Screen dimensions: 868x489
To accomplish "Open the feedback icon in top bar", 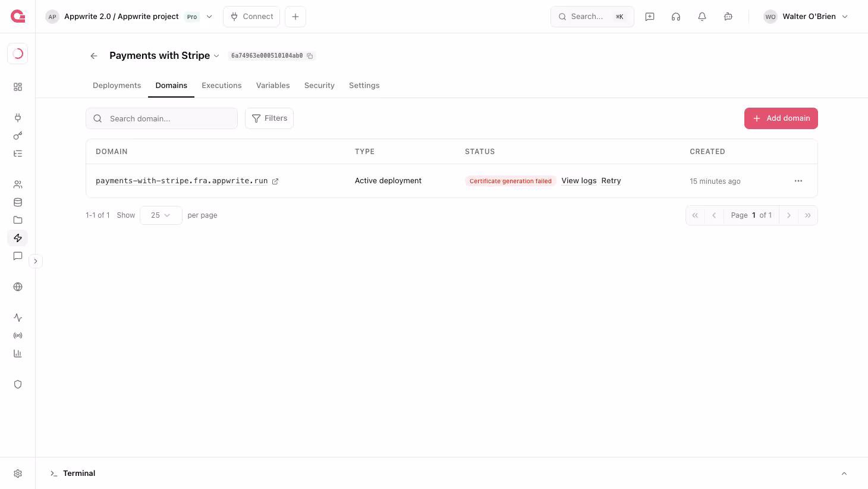I will [x=650, y=17].
